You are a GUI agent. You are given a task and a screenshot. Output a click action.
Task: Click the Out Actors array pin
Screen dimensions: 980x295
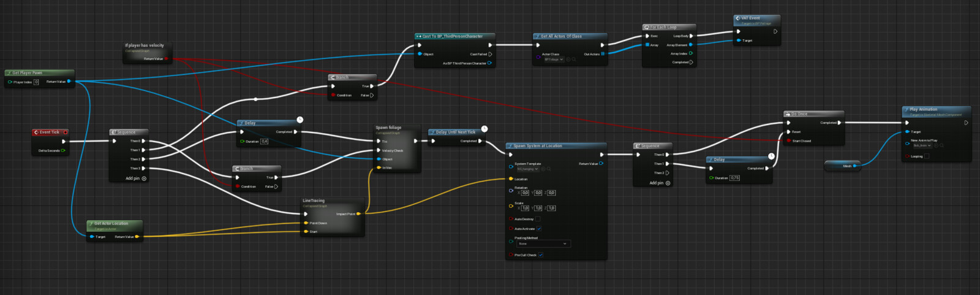pyautogui.click(x=603, y=54)
